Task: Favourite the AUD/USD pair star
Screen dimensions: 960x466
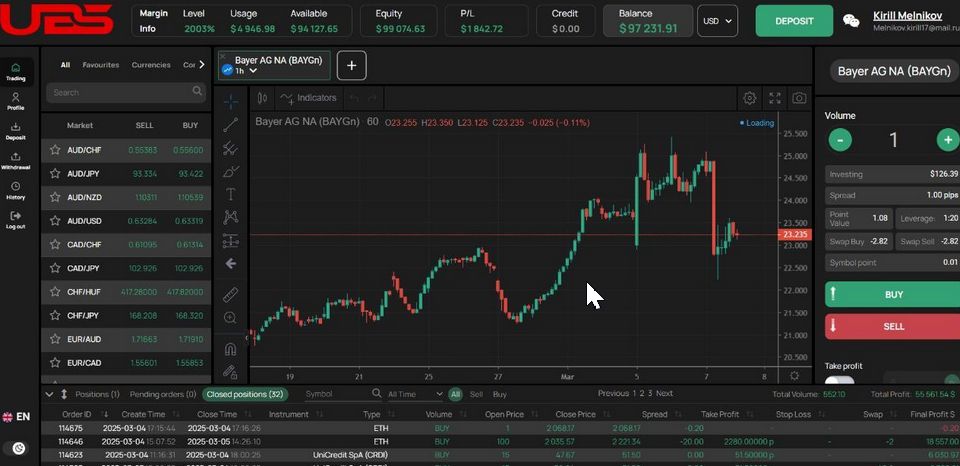Action: (x=55, y=220)
